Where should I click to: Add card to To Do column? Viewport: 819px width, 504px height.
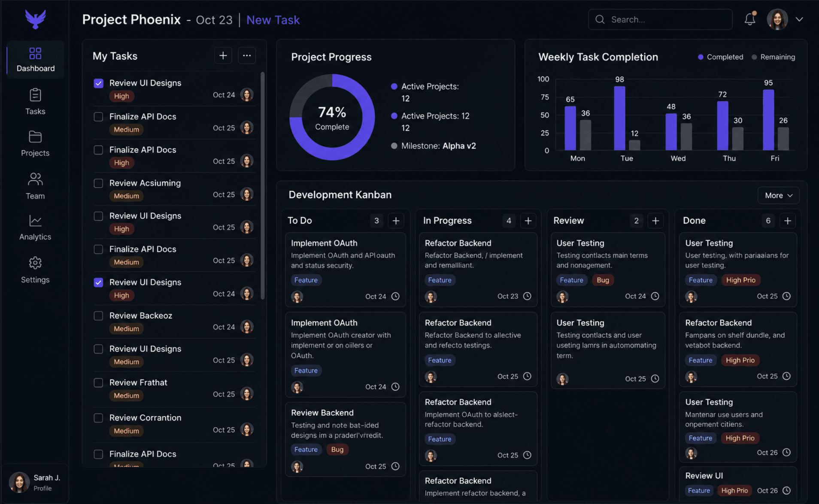pyautogui.click(x=396, y=221)
